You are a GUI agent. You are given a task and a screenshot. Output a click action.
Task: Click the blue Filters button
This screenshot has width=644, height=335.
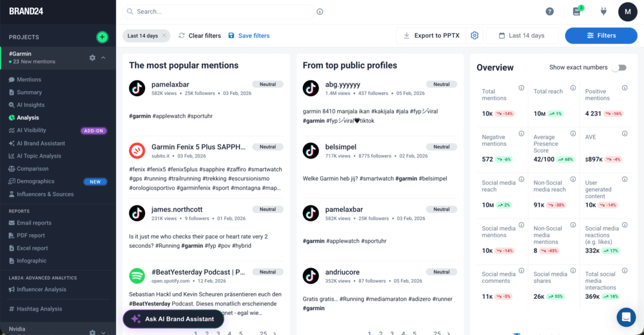point(601,36)
